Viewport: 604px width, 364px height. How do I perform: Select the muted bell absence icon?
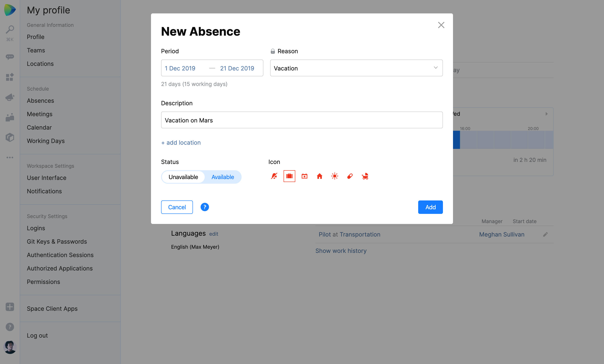(274, 176)
